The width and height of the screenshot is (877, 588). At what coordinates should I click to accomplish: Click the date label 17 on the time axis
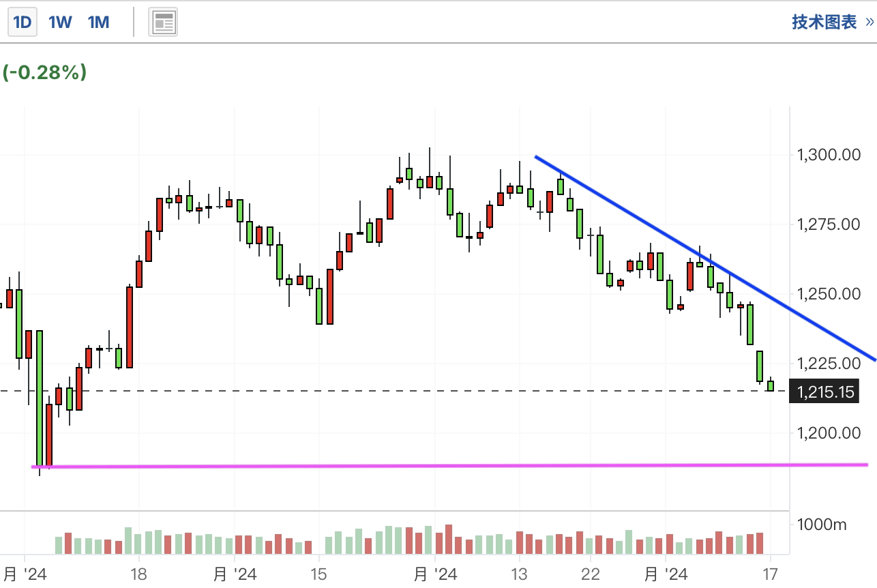(771, 574)
